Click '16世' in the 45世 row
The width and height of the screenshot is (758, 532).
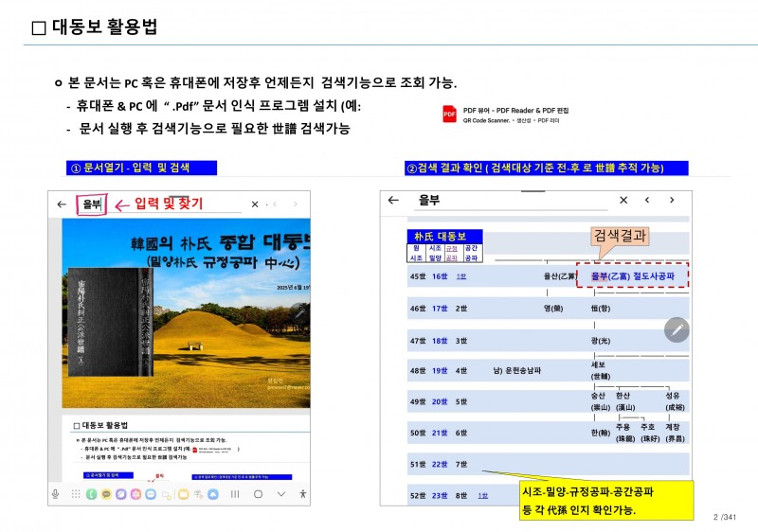coord(440,276)
